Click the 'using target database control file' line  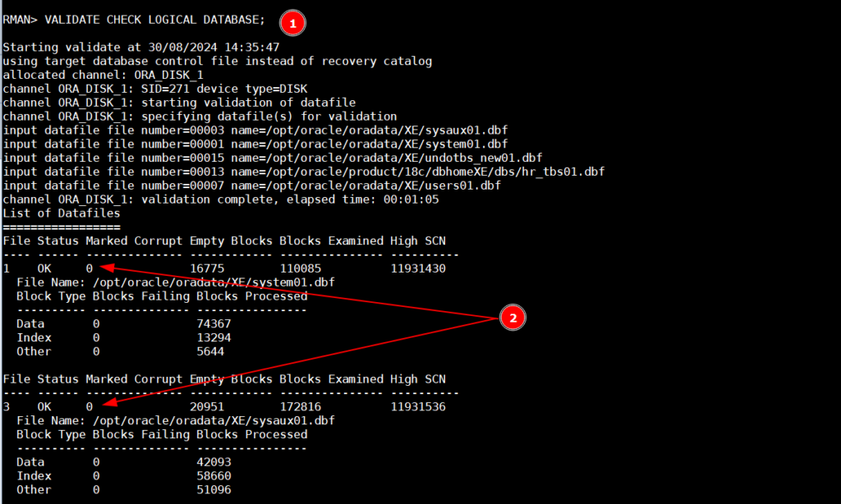[217, 62]
